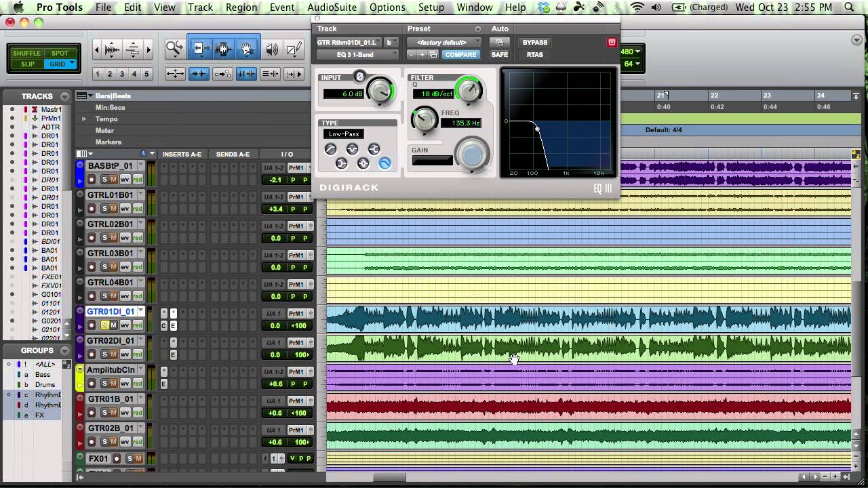This screenshot has width=868, height=488.
Task: Open the TRACKS list menu
Action: (x=64, y=96)
